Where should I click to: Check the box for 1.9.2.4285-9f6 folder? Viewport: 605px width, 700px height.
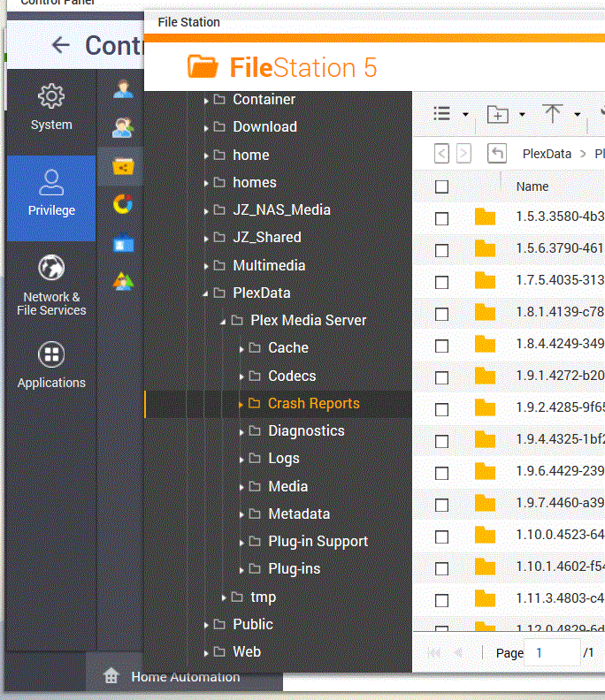click(x=441, y=409)
